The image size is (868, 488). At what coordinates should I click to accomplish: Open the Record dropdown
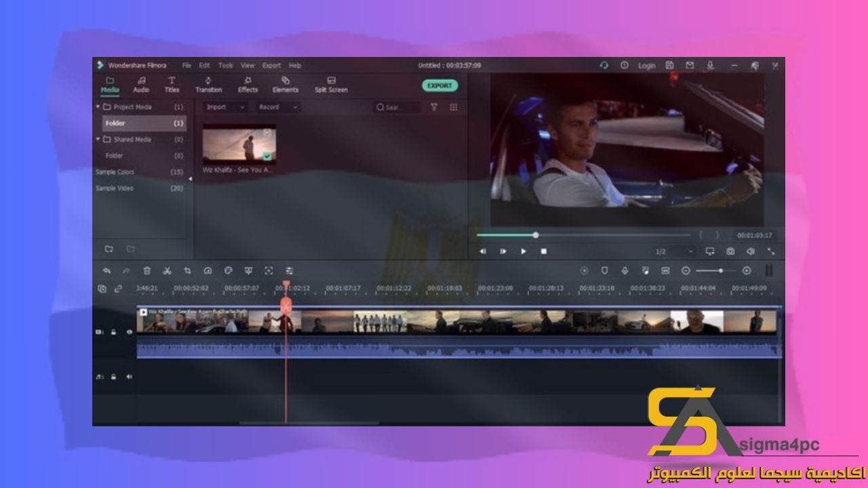(x=277, y=107)
